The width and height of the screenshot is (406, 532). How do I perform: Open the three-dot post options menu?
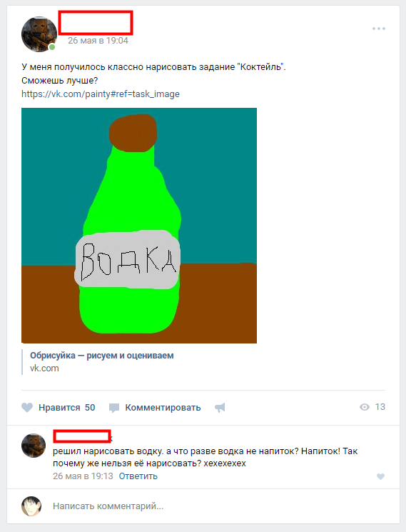[379, 29]
